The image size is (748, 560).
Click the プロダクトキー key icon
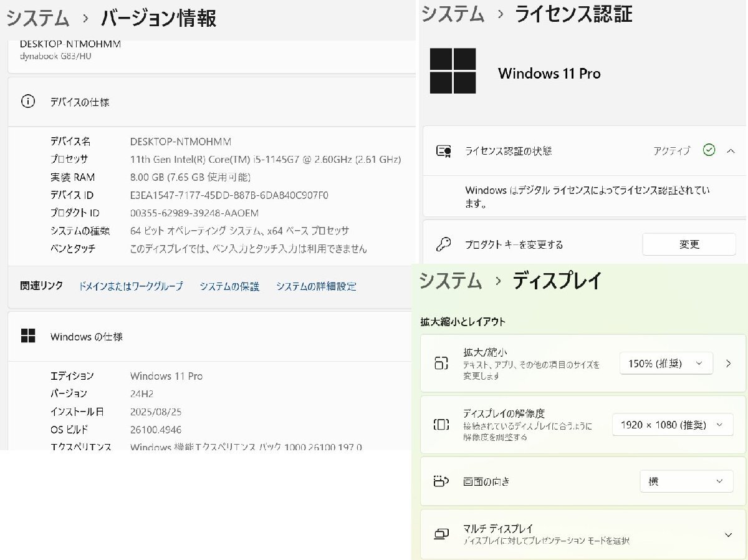pyautogui.click(x=444, y=244)
